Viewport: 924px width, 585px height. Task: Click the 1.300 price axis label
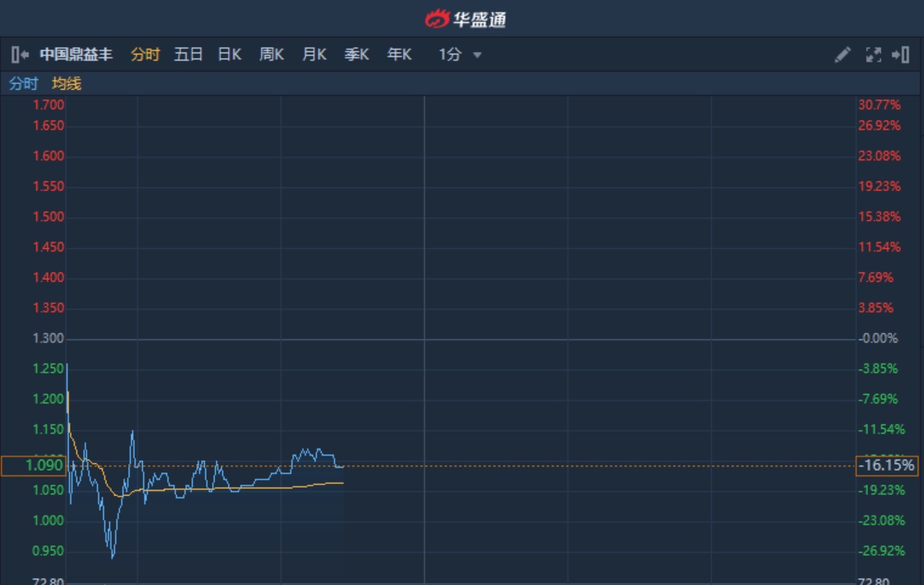[48, 338]
